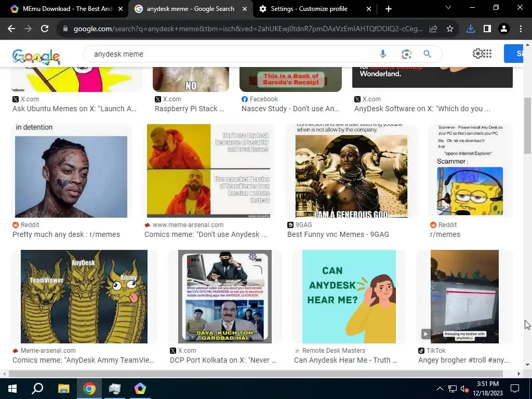The width and height of the screenshot is (532, 399).
Task: Open the Chrome profile avatar
Action: [x=504, y=29]
